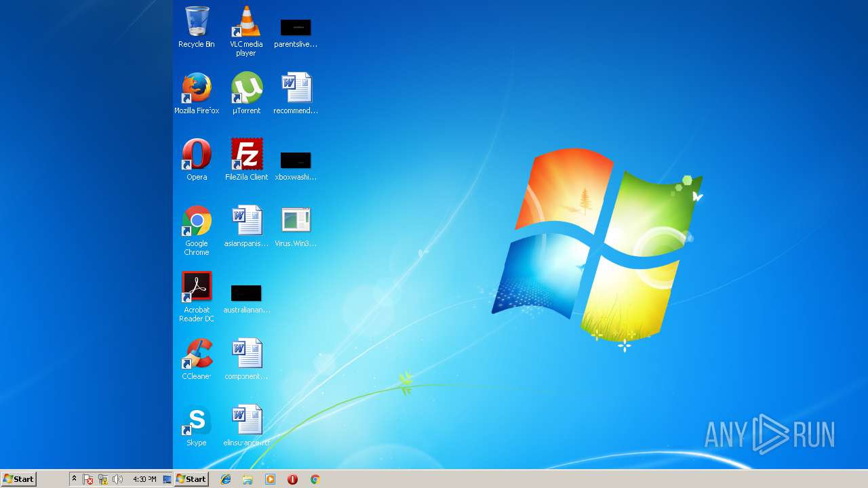Select the xboxwashi... file icon

pos(296,165)
